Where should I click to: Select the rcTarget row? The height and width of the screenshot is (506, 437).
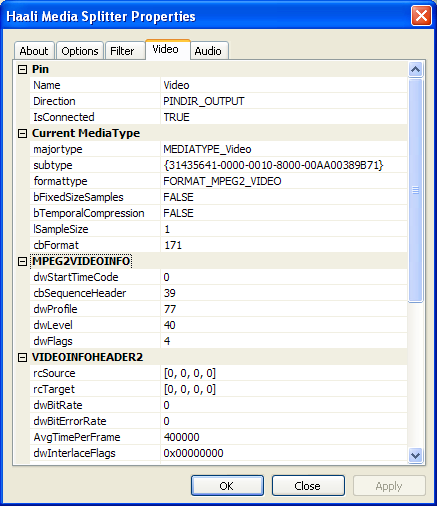218,389
